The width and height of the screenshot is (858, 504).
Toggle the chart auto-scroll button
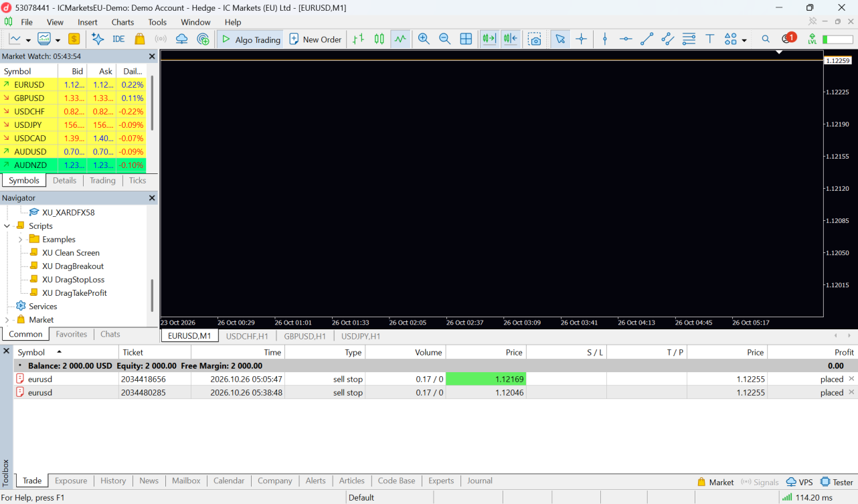(489, 39)
